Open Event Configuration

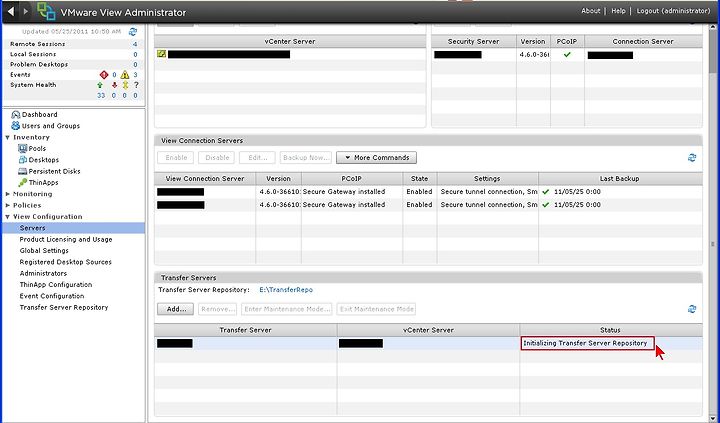52,296
